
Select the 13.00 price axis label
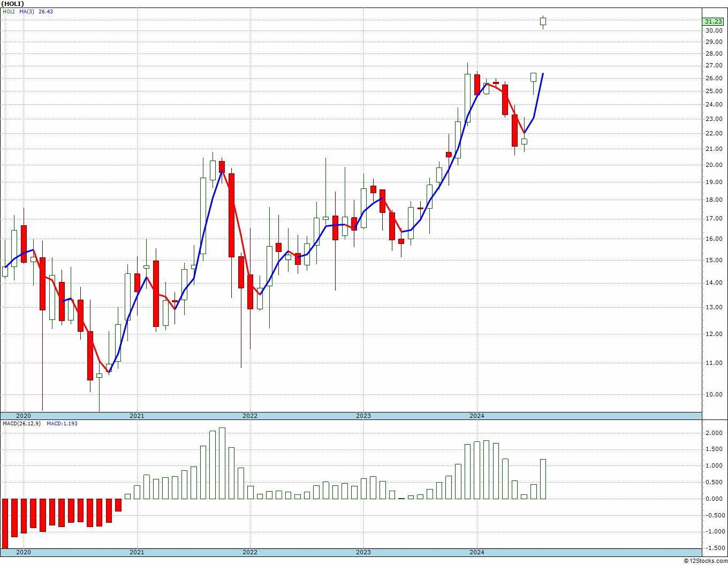pos(714,308)
